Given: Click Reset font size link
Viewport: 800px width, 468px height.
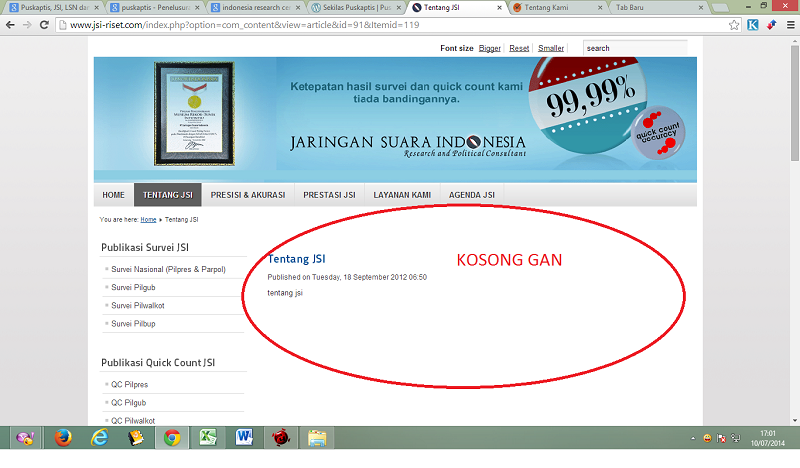Looking at the screenshot, I should coord(519,48).
